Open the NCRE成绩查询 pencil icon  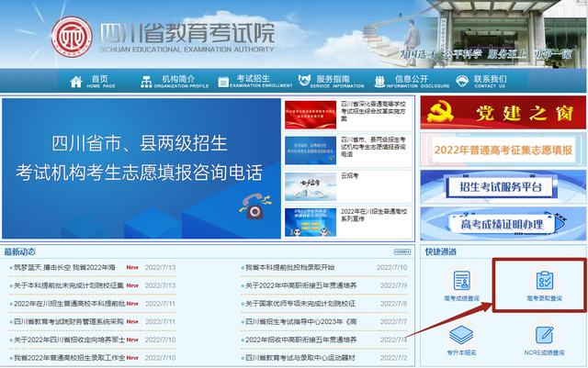coord(545,335)
